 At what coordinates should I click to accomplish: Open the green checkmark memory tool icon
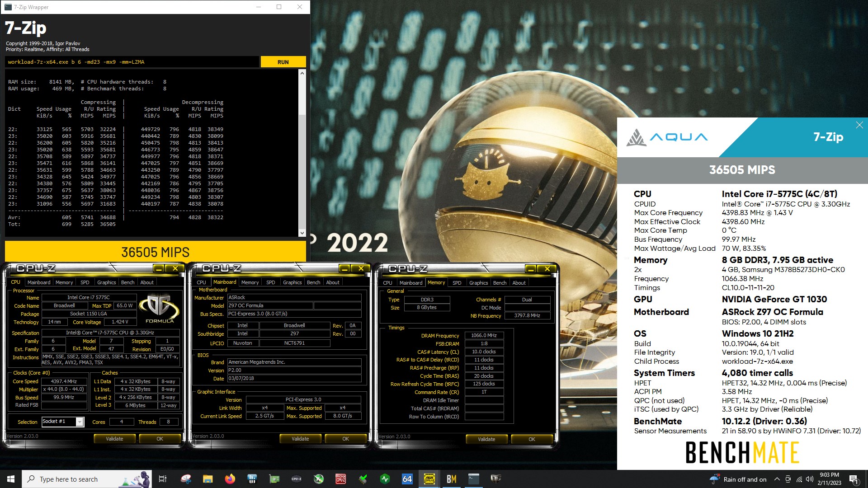click(x=363, y=479)
